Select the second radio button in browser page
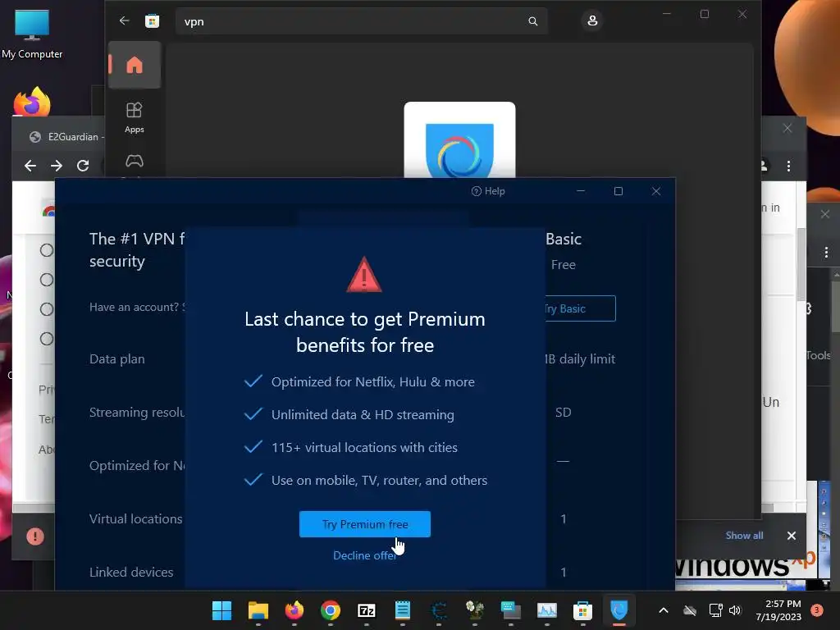840x630 pixels. point(47,280)
